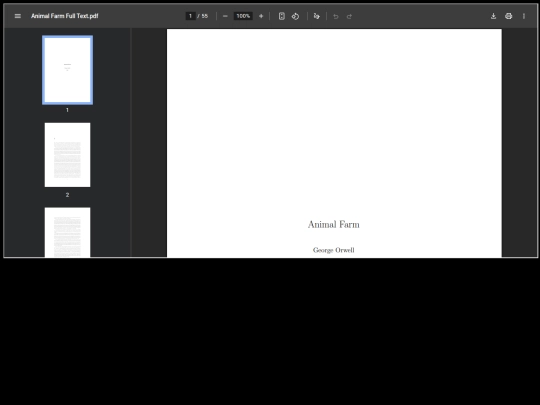Select page 1 thumbnail
This screenshot has width=540, height=405.
click(x=68, y=70)
